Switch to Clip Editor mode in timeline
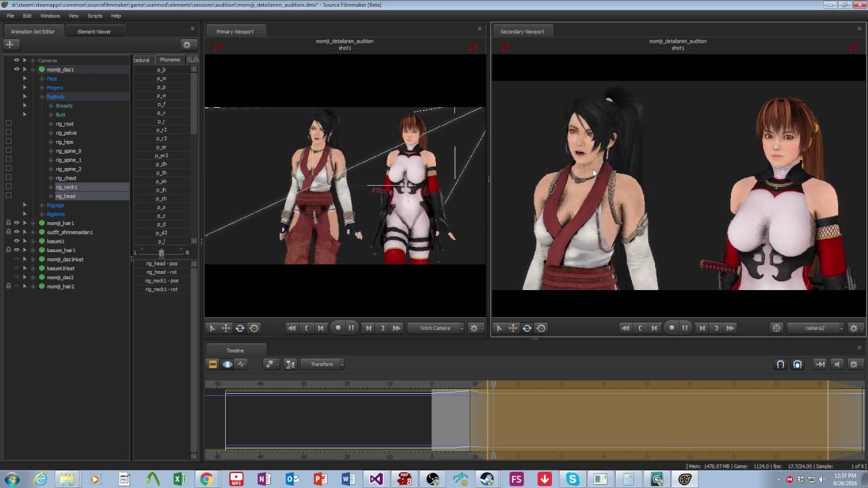 pos(212,364)
